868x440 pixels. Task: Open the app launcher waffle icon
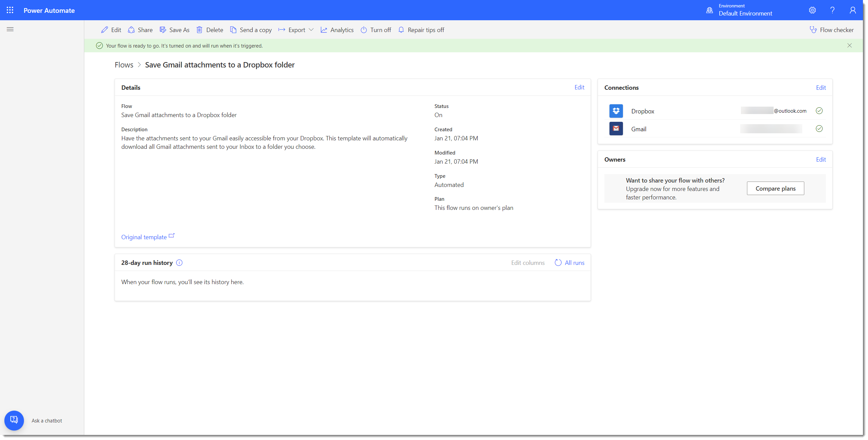10,10
